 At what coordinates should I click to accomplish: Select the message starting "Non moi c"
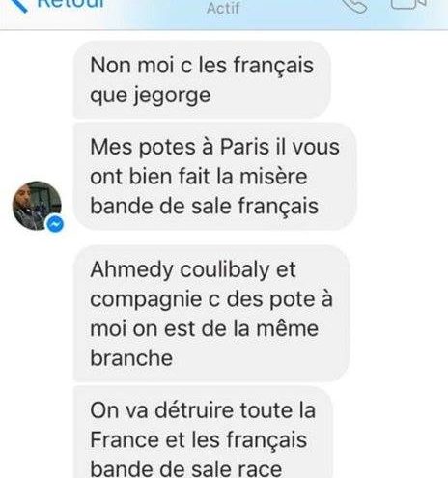[202, 80]
